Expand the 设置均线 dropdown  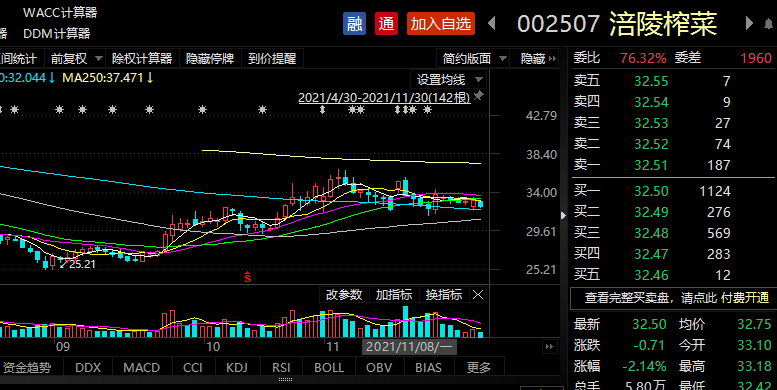[x=448, y=79]
